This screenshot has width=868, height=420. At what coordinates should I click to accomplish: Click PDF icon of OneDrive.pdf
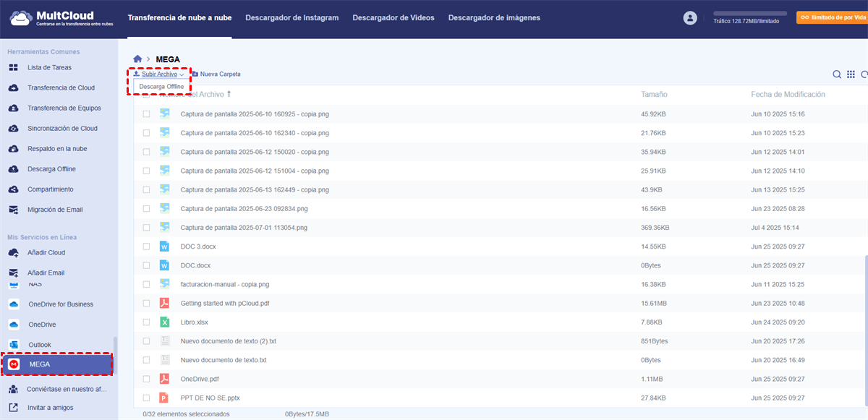pos(164,379)
